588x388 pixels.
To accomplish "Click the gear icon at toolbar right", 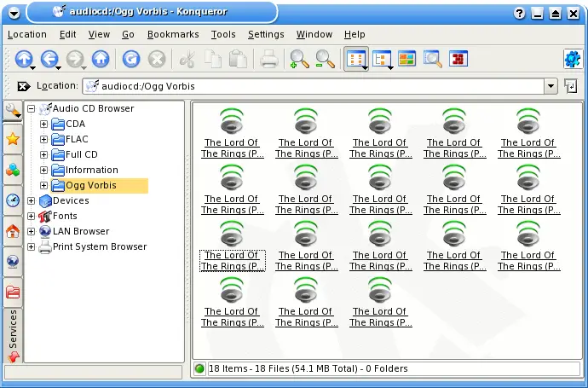I will 572,59.
